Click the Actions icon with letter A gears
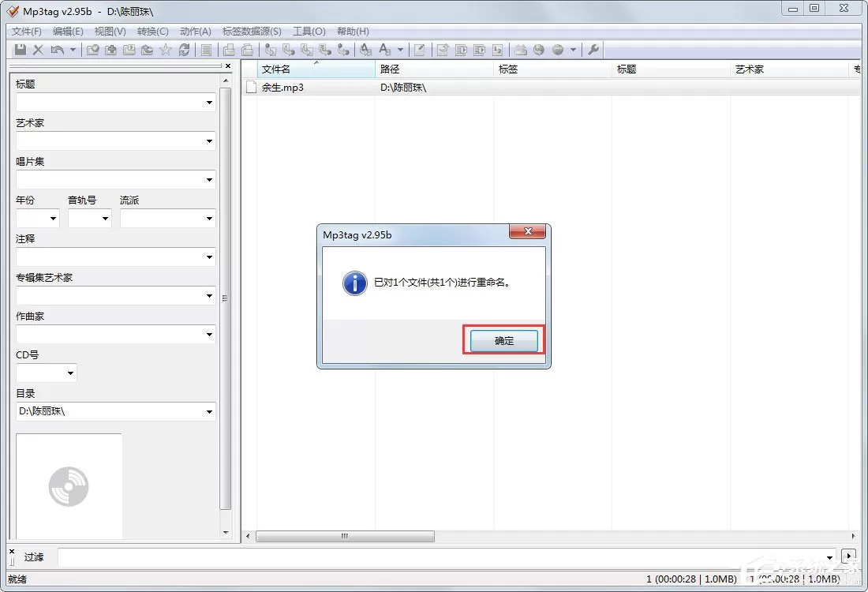The width and height of the screenshot is (868, 592). pyautogui.click(x=365, y=50)
